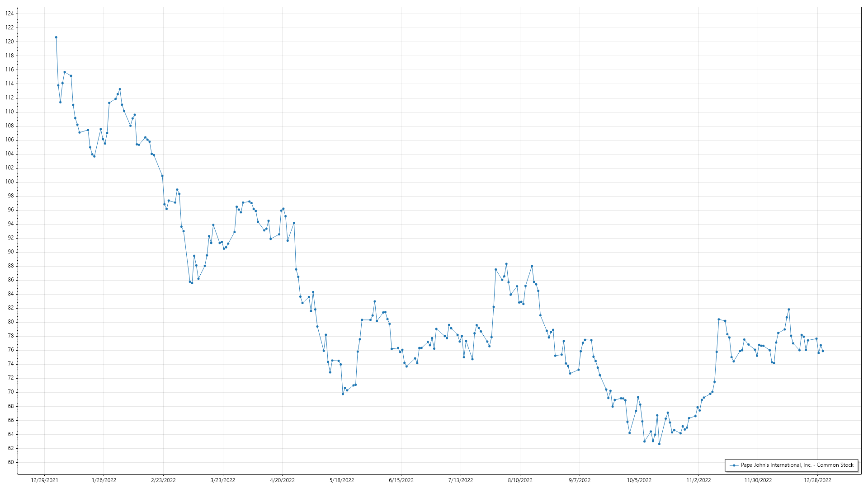Viewport: 868px width, 488px height.
Task: Click the 5/18/2022 x-axis date label
Action: (342, 480)
